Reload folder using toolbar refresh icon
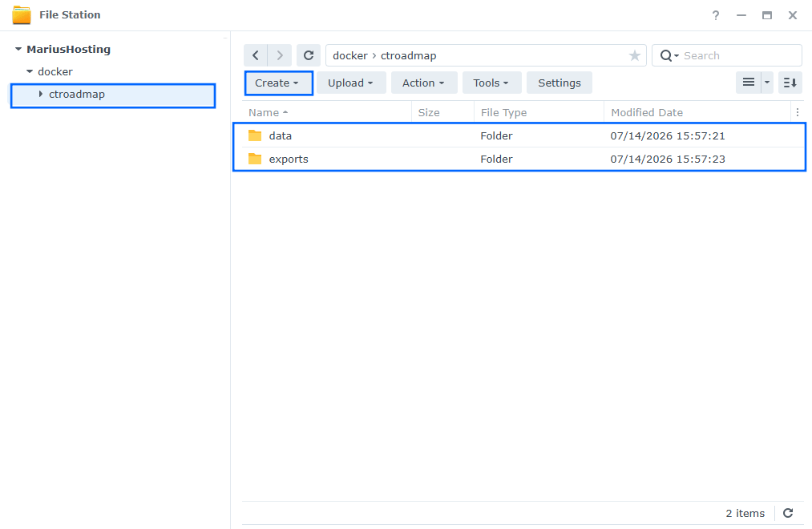 coord(308,55)
